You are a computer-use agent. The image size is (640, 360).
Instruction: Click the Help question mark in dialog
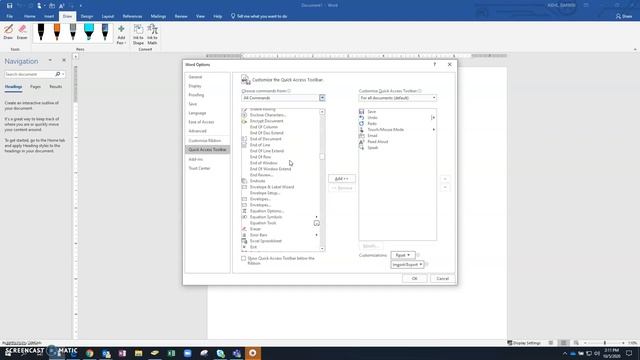[x=435, y=64]
